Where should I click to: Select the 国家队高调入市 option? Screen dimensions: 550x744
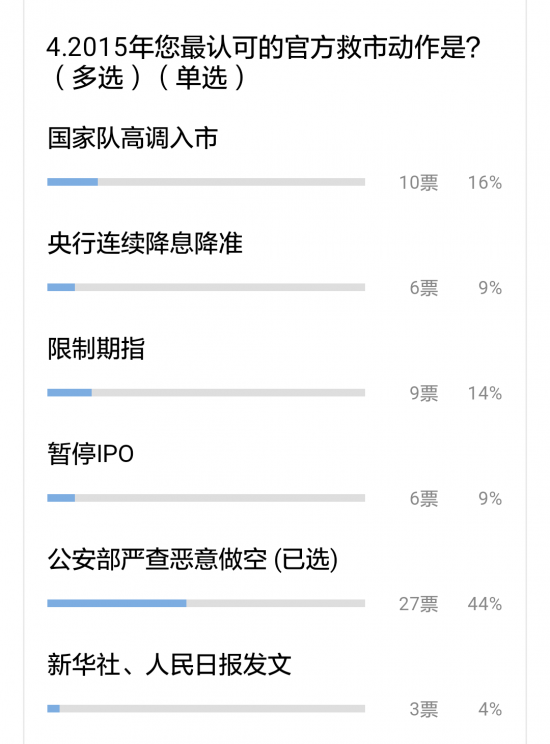coord(133,138)
